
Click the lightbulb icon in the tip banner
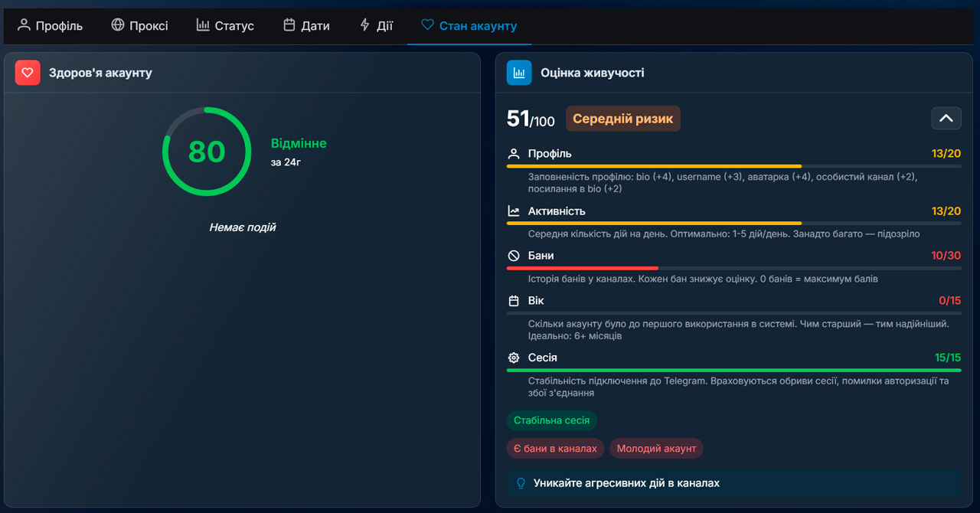coord(521,483)
